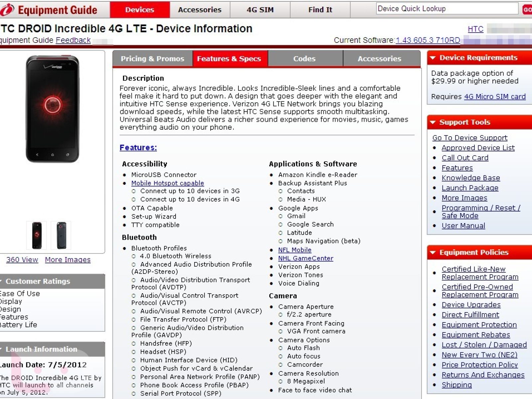
Task: Click the Equipment Guide Feedback link
Action: 73,40
